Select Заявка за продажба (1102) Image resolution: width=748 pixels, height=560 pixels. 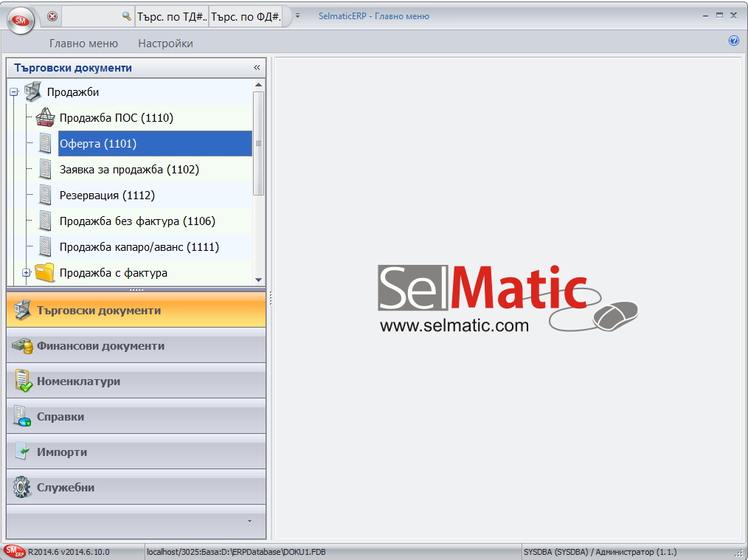click(x=129, y=169)
